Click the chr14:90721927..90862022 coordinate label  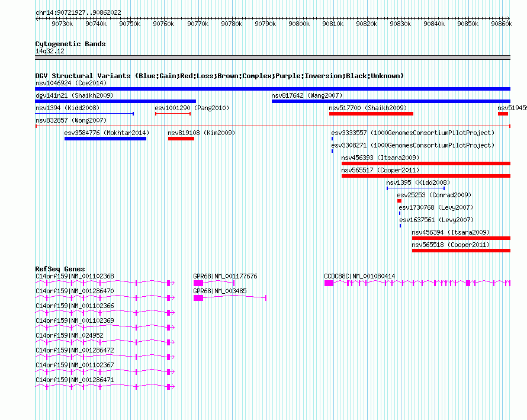coord(78,12)
